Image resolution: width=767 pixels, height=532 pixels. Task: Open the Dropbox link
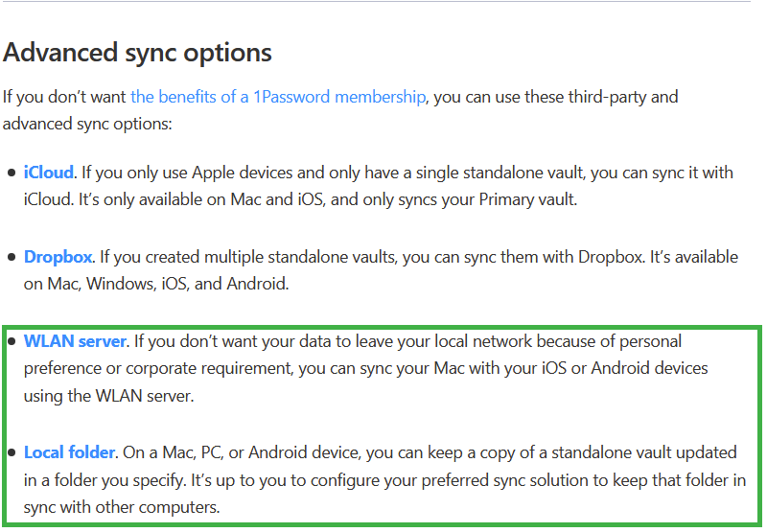[x=58, y=257]
